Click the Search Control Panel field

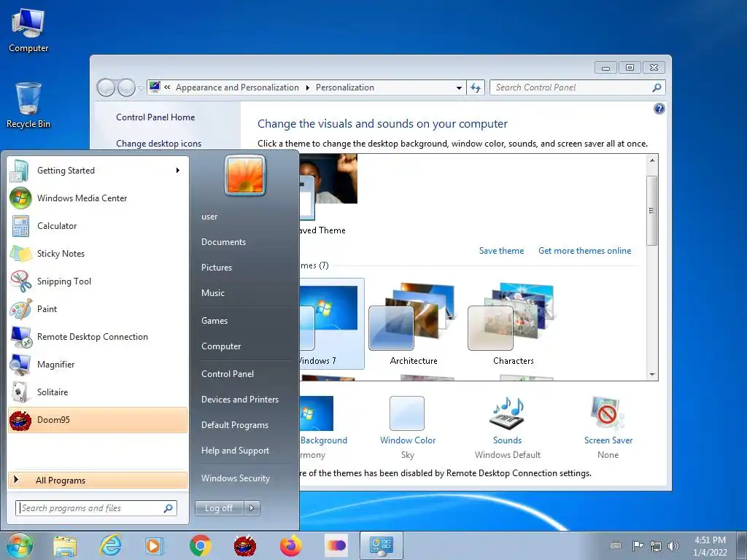point(577,87)
